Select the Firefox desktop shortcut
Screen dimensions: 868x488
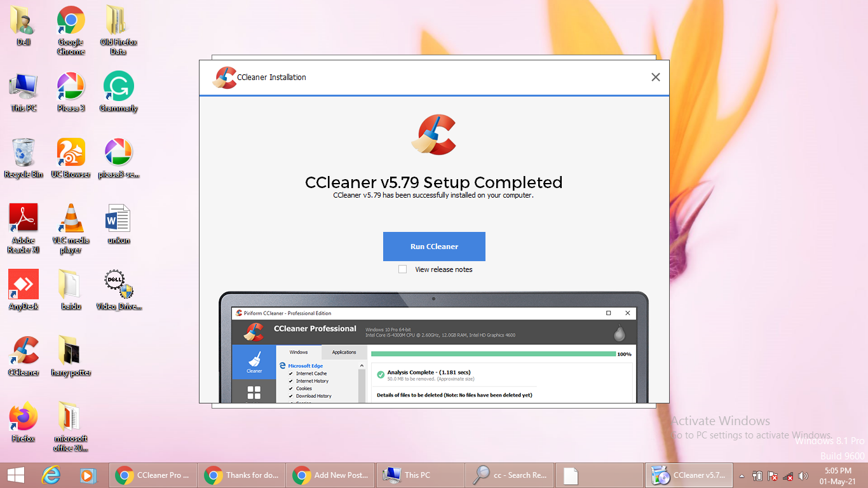click(x=24, y=423)
